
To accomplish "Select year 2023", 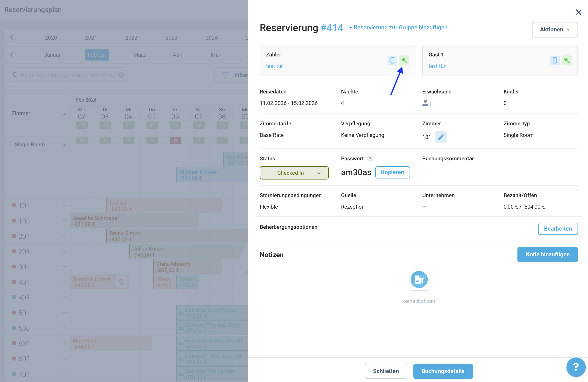I will 171,38.
